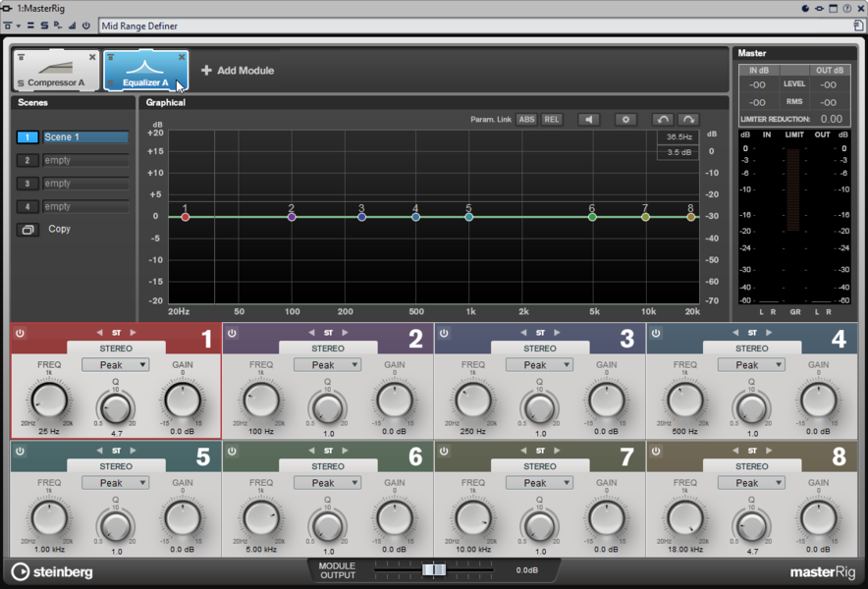Remove the Equalizer A module via its X
The width and height of the screenshot is (868, 589).
pos(182,57)
